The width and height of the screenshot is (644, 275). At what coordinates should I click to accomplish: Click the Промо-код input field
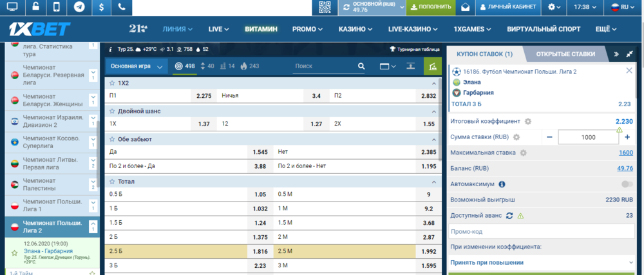542,231
